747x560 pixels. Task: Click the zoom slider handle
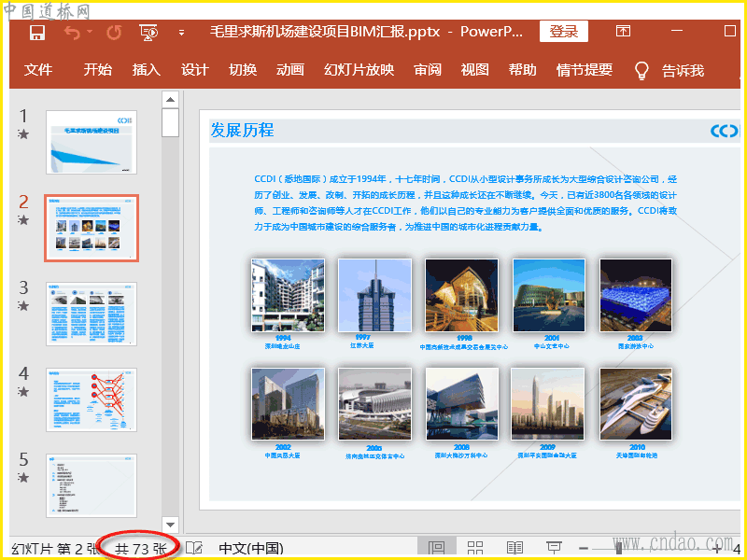(x=619, y=548)
